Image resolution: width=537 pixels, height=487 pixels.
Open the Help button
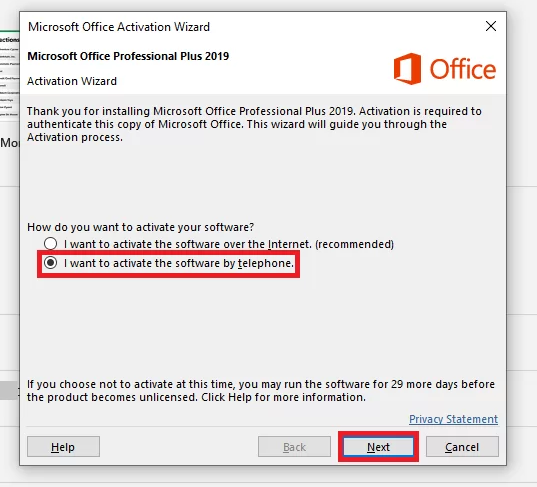63,447
